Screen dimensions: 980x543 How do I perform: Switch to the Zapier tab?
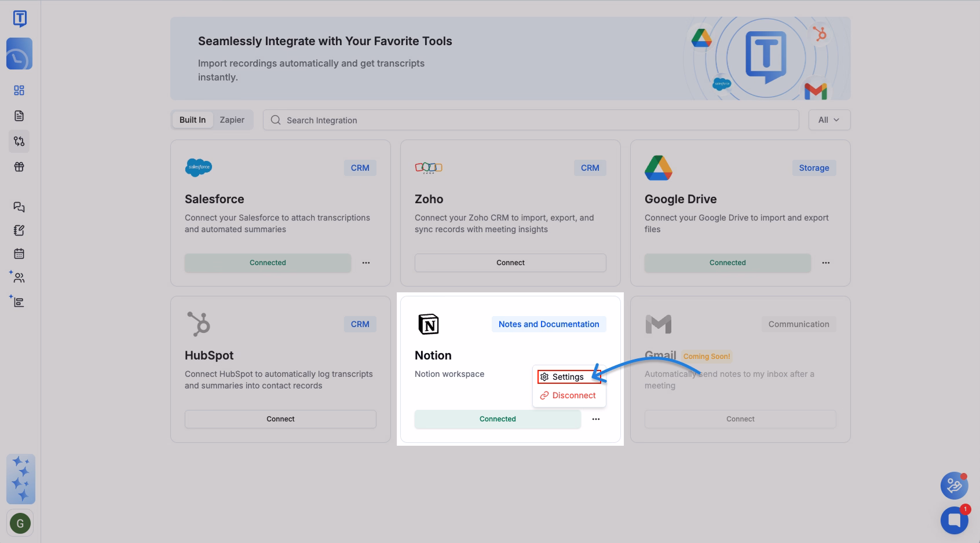[232, 119]
